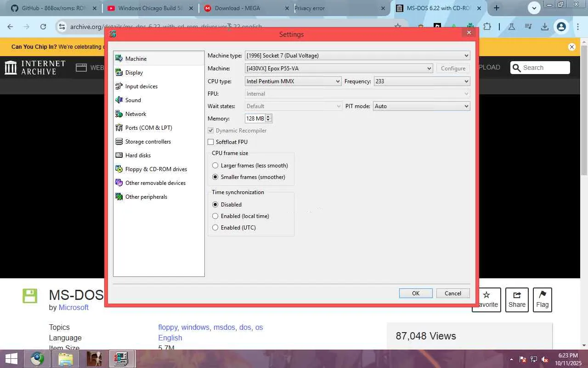Click the Internet Archive logo
Viewport: 588px width, 368px height.
pos(35,68)
